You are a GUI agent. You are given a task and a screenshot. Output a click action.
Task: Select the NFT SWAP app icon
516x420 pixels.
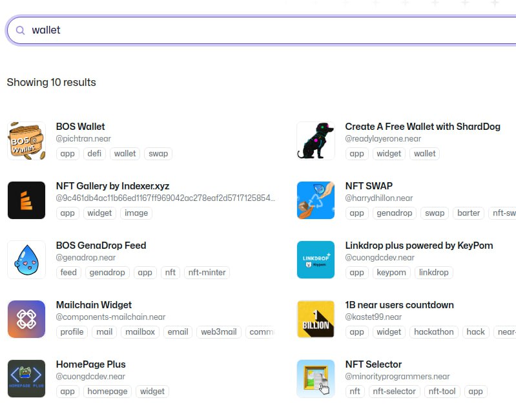point(316,200)
